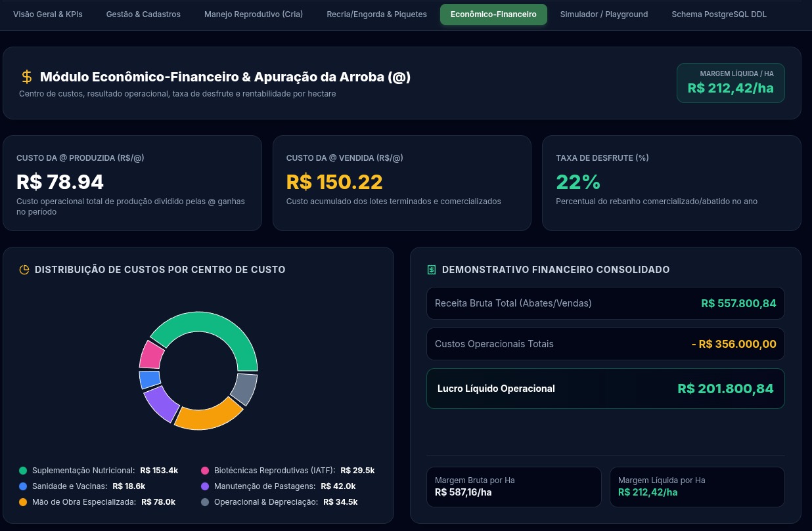Select the Taxa de Desfrute card
Image resolution: width=812 pixels, height=531 pixels.
pyautogui.click(x=671, y=183)
